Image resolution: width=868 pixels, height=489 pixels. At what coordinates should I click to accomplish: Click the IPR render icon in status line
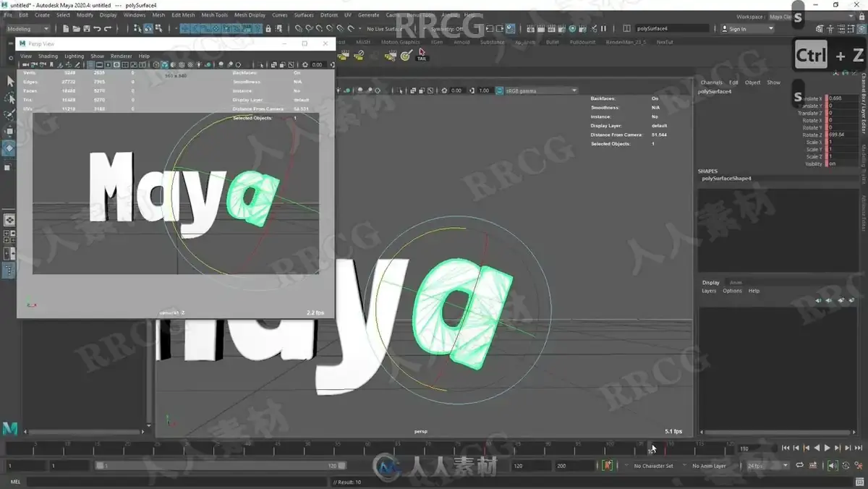point(551,29)
